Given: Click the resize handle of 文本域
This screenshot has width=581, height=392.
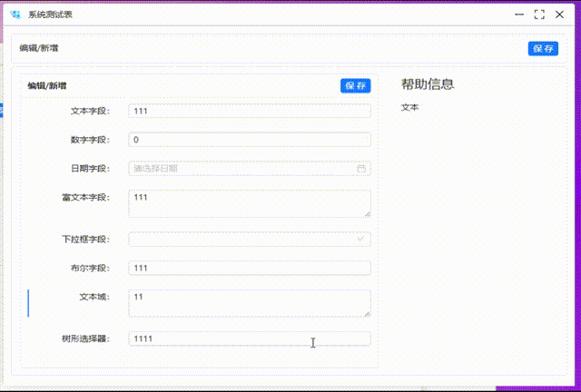Looking at the screenshot, I should coord(367,313).
